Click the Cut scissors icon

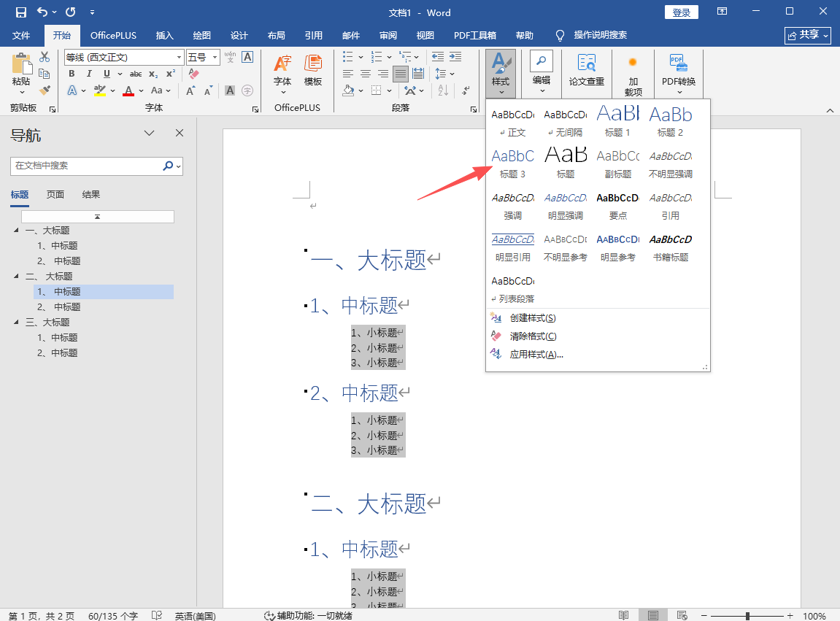point(45,57)
